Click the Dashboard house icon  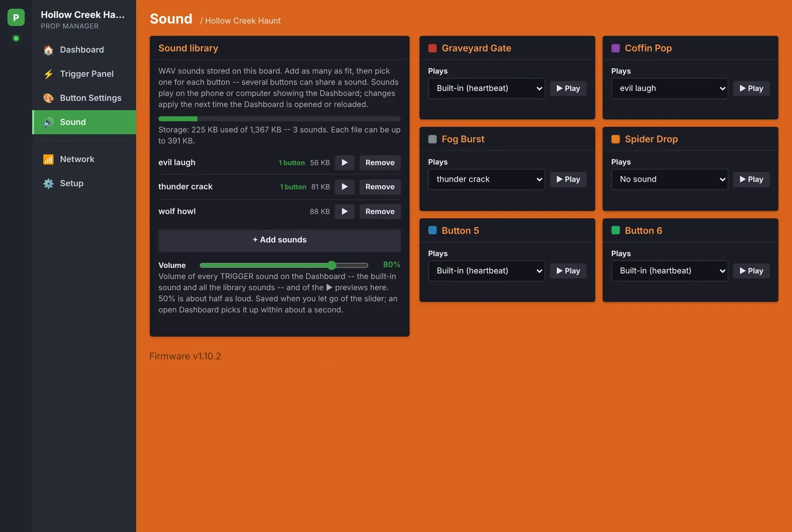click(48, 50)
